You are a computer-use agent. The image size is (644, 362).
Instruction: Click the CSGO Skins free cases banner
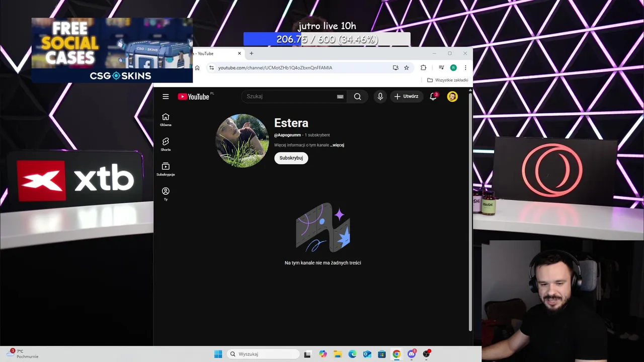pyautogui.click(x=112, y=50)
